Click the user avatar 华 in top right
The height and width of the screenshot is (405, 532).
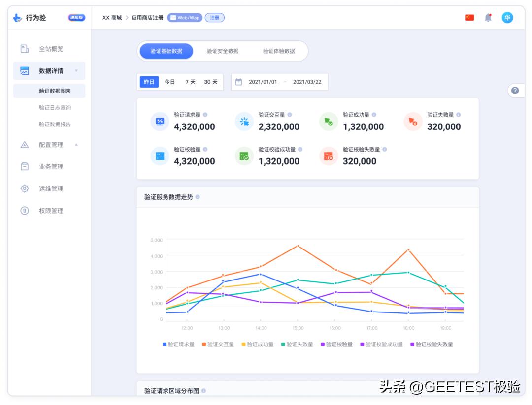pos(508,17)
